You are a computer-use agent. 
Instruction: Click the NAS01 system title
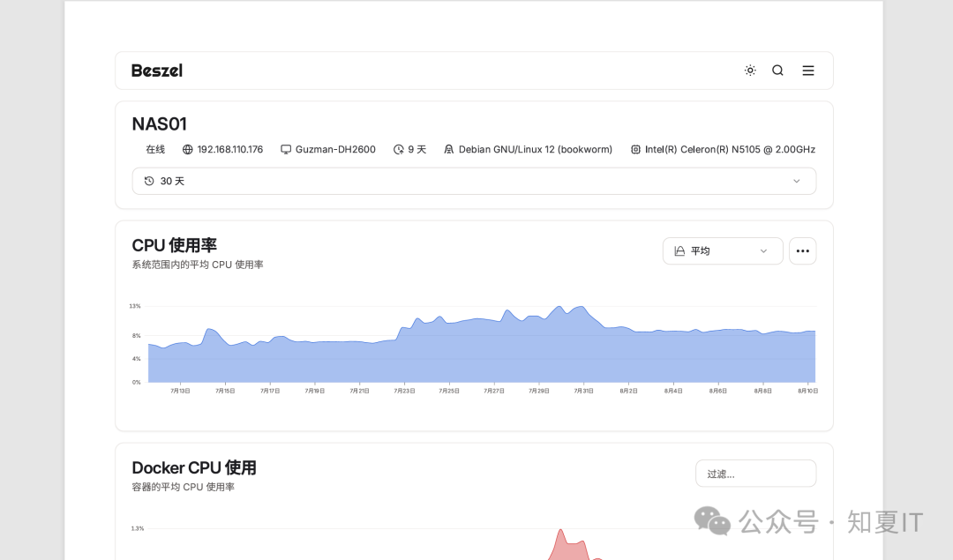[x=159, y=123]
